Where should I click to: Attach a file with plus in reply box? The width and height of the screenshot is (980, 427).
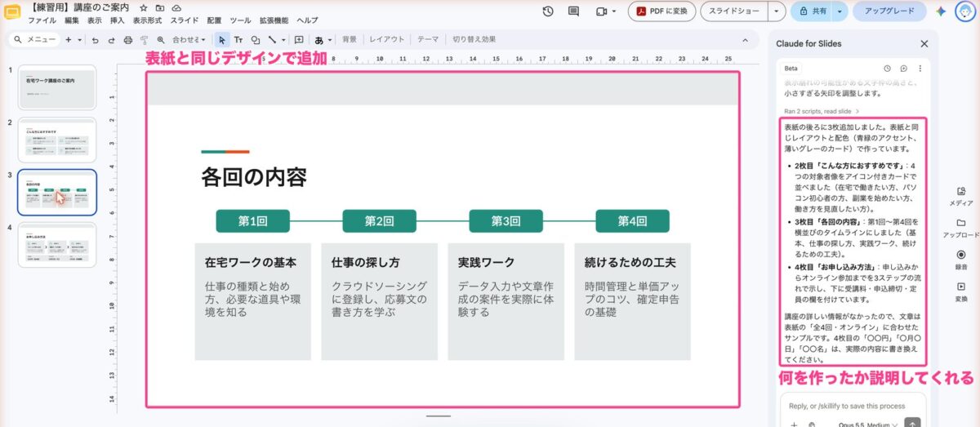click(x=794, y=424)
